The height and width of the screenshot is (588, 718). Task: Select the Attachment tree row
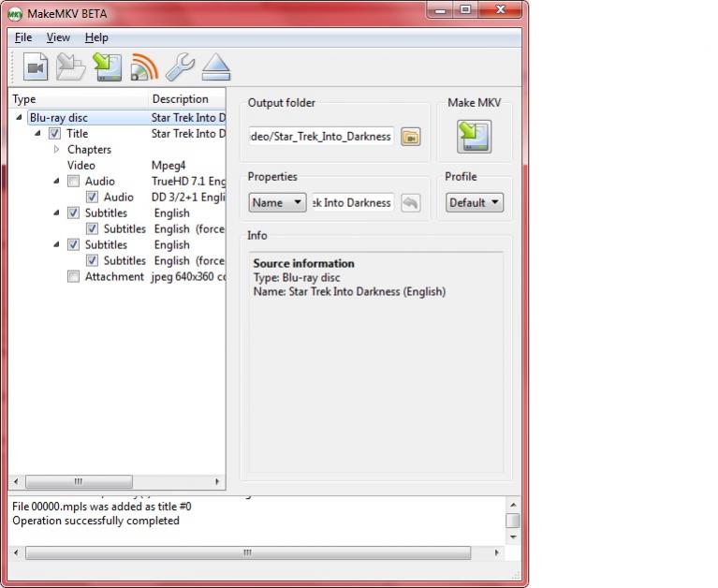[x=117, y=276]
